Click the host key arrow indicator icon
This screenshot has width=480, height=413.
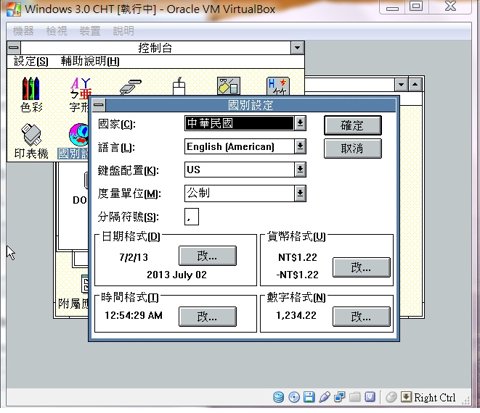(406, 397)
